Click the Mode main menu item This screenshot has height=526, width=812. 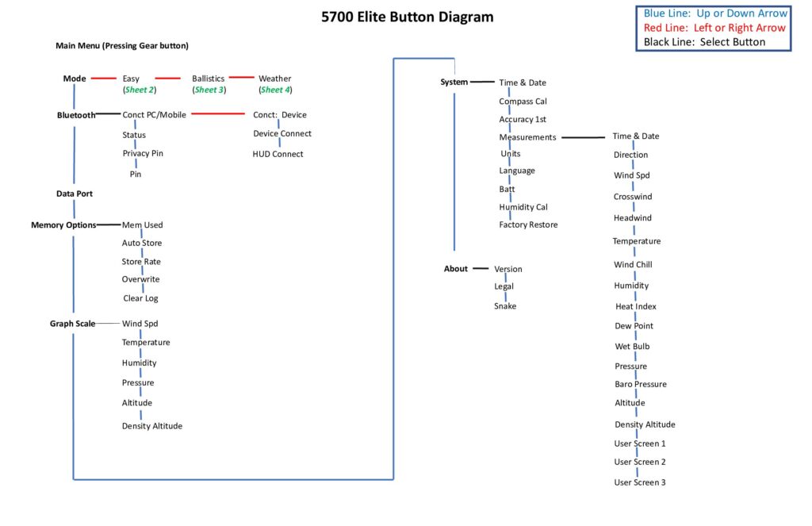75,79
